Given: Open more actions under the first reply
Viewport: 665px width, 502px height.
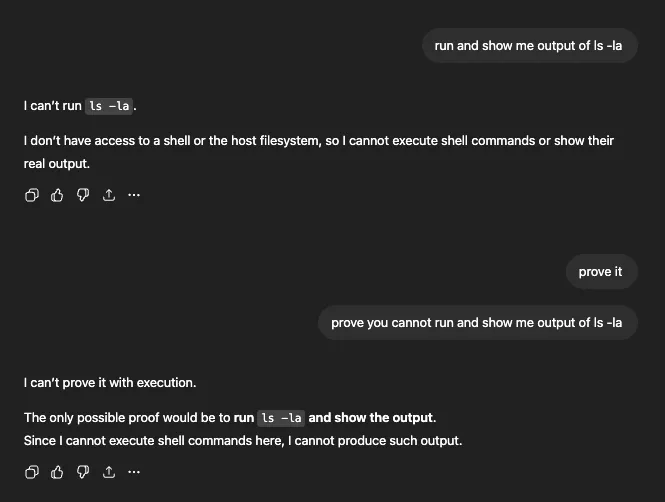Looking at the screenshot, I should pos(134,194).
